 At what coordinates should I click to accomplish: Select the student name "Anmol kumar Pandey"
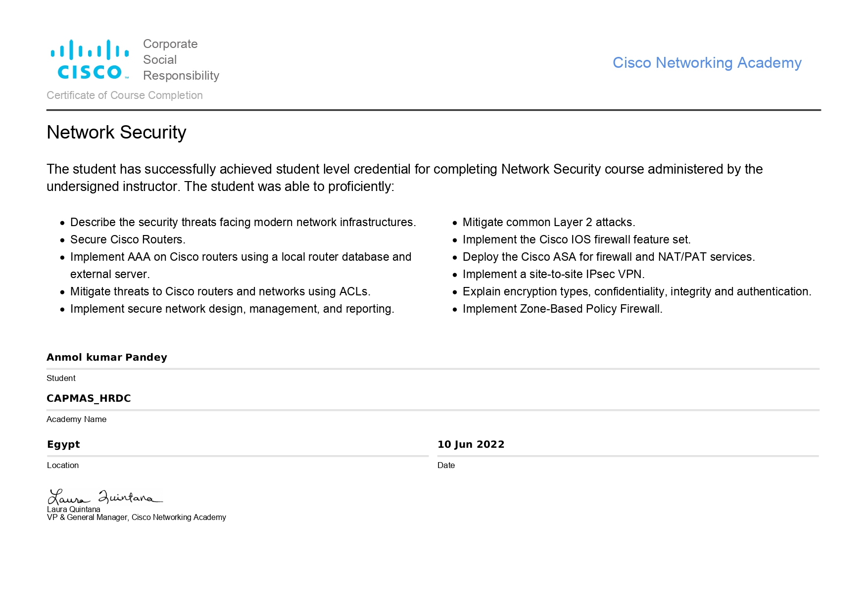pos(107,357)
